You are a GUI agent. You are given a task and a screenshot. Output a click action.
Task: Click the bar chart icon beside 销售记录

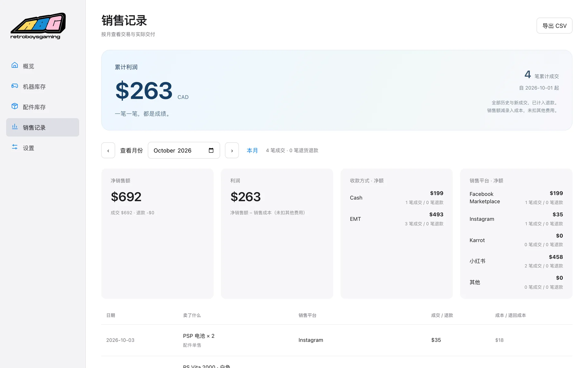pos(15,127)
